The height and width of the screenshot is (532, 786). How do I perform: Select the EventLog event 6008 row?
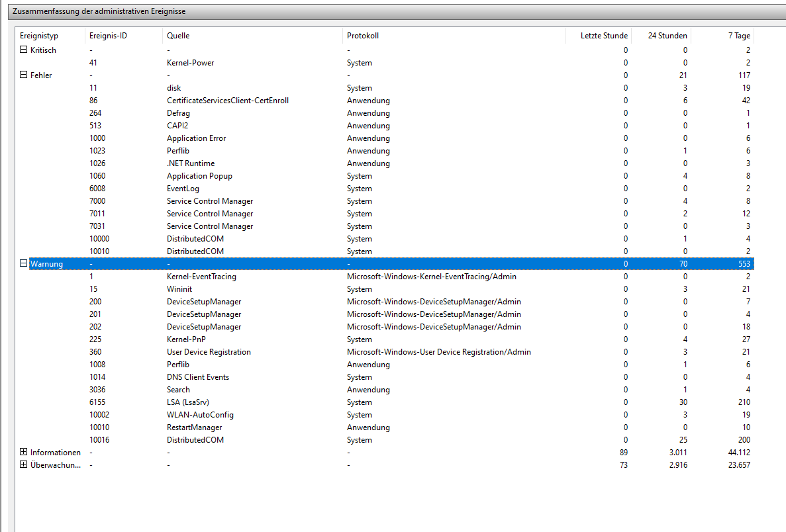[x=385, y=189]
